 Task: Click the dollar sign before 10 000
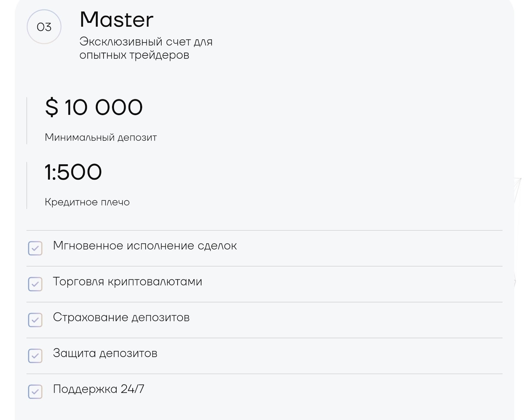point(52,107)
